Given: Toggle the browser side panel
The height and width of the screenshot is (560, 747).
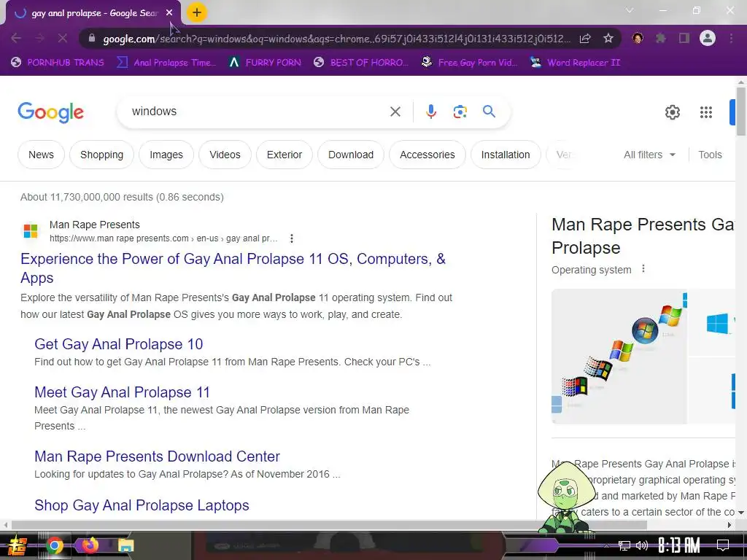Looking at the screenshot, I should tap(684, 38).
